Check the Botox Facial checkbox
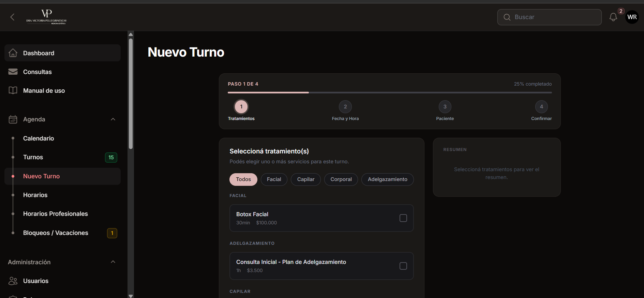644x298 pixels. [x=403, y=218]
